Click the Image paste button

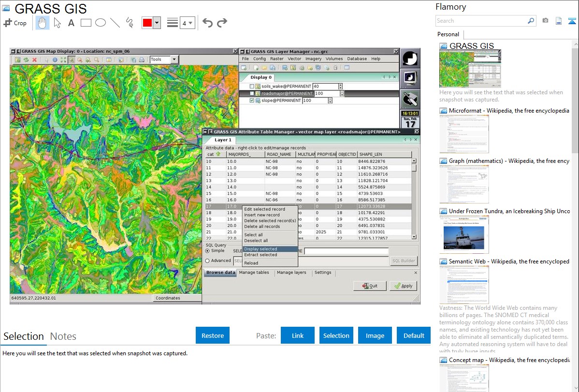pos(375,335)
